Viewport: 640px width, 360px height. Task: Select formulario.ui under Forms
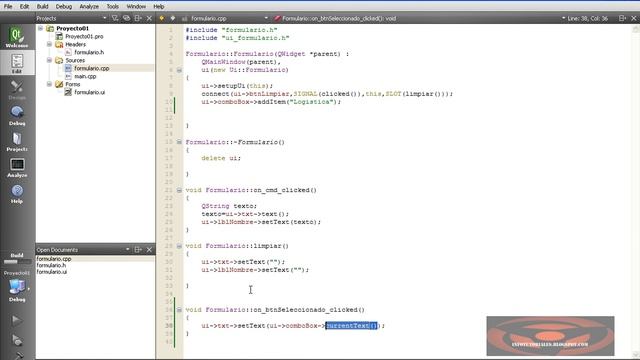click(89, 92)
